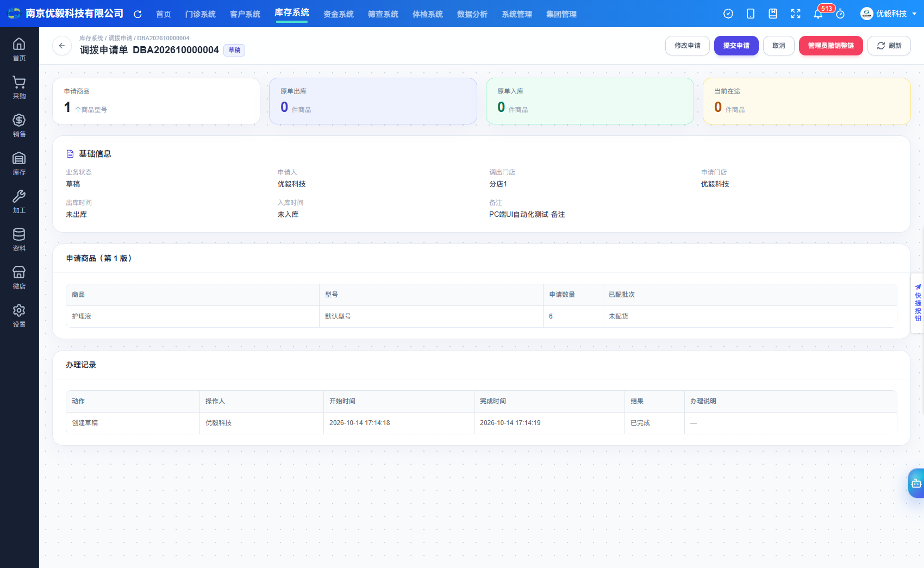The image size is (924, 568).
Task: Click the 原单出库 summary card
Action: coord(373,101)
